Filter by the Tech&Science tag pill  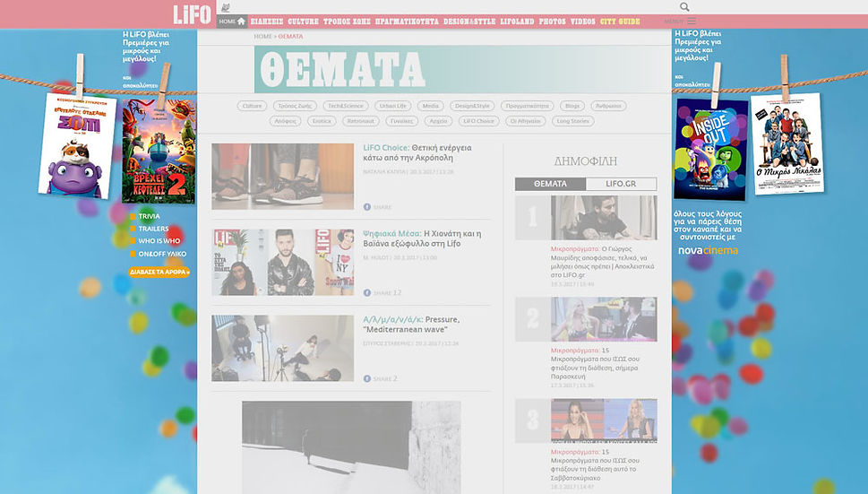(x=346, y=106)
